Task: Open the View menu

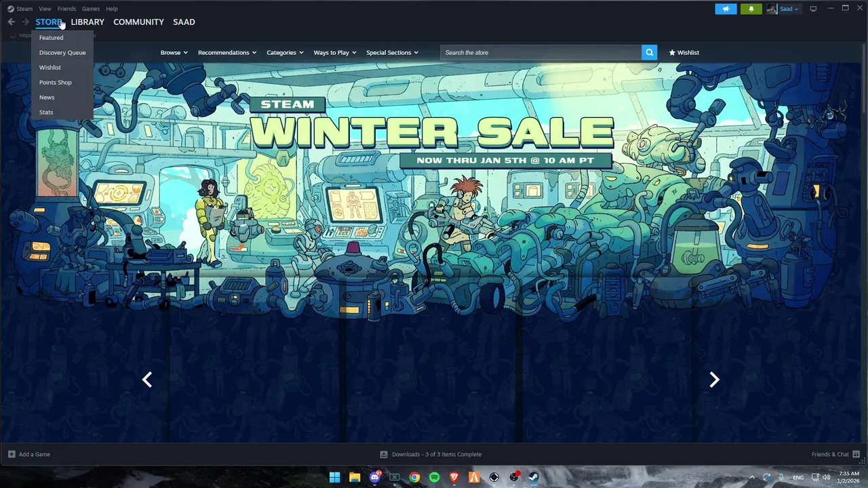Action: (45, 9)
